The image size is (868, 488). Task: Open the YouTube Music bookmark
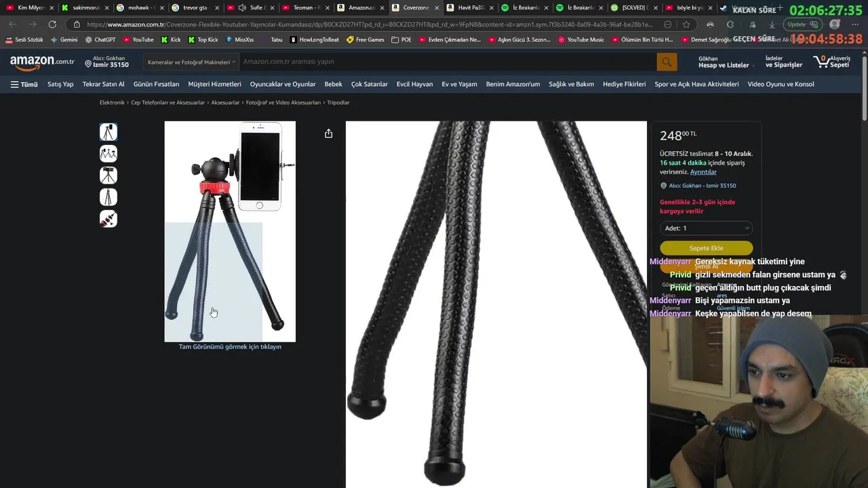581,40
